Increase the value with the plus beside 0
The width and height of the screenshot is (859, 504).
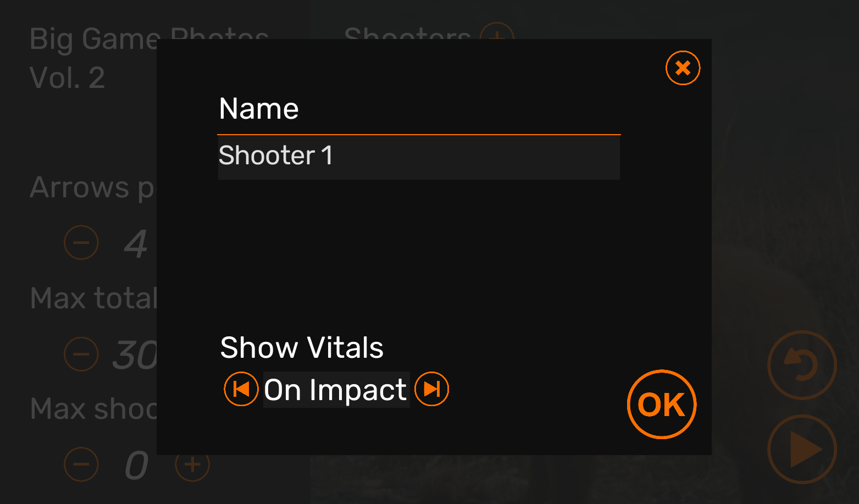(x=192, y=464)
